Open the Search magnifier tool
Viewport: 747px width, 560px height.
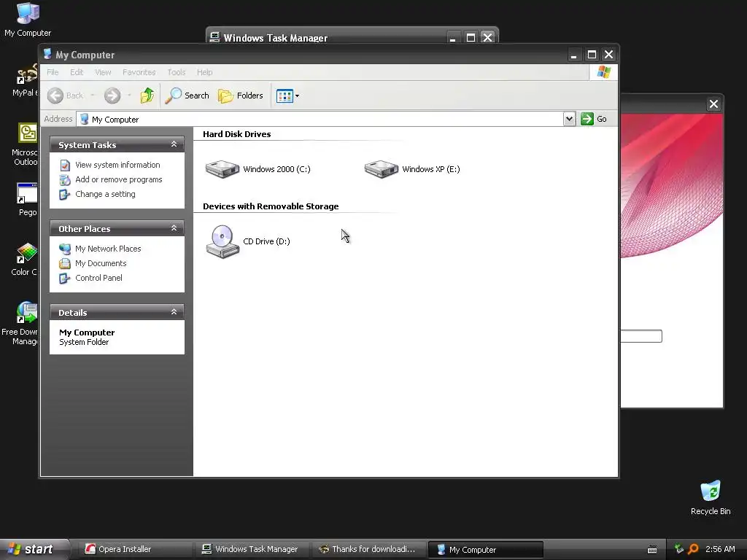tap(187, 96)
